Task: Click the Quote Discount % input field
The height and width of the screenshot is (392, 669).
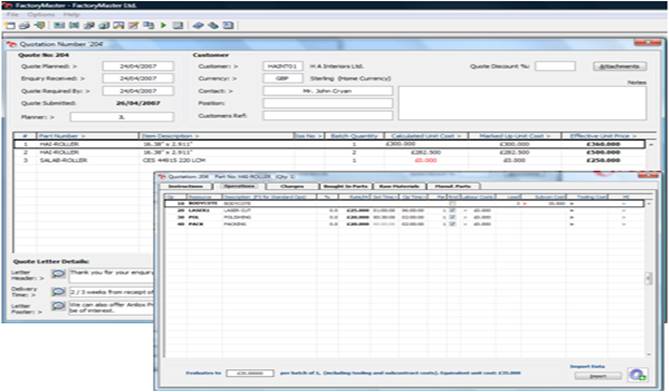Action: click(x=555, y=66)
